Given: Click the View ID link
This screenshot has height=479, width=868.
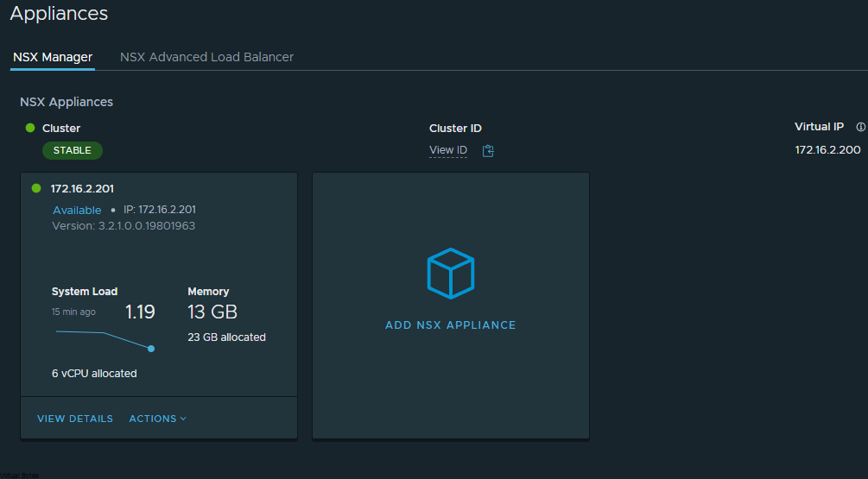Looking at the screenshot, I should click(x=448, y=150).
